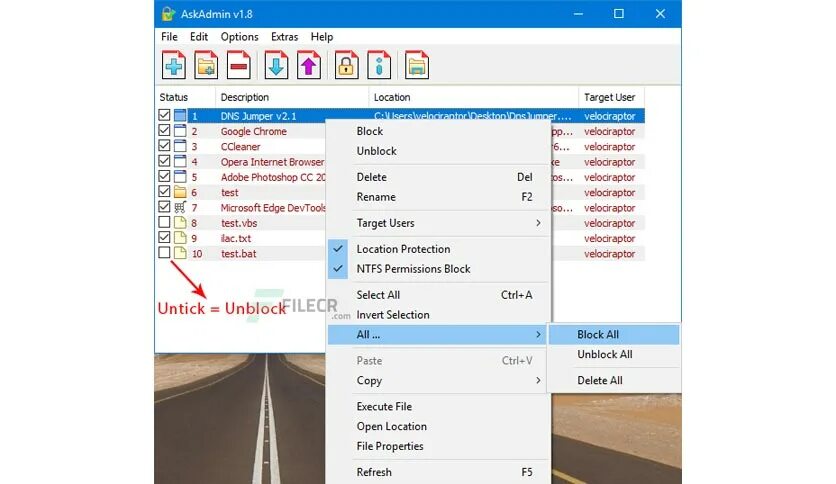Click the Add Folder toolbar icon
836x484 pixels.
[206, 66]
